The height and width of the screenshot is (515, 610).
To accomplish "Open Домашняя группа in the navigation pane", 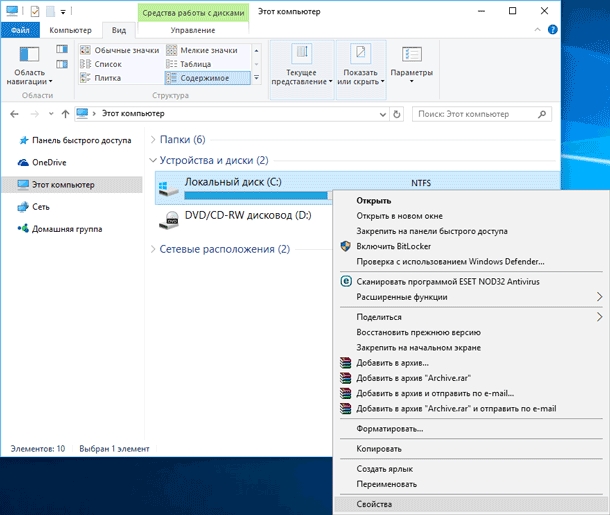I will [x=66, y=229].
